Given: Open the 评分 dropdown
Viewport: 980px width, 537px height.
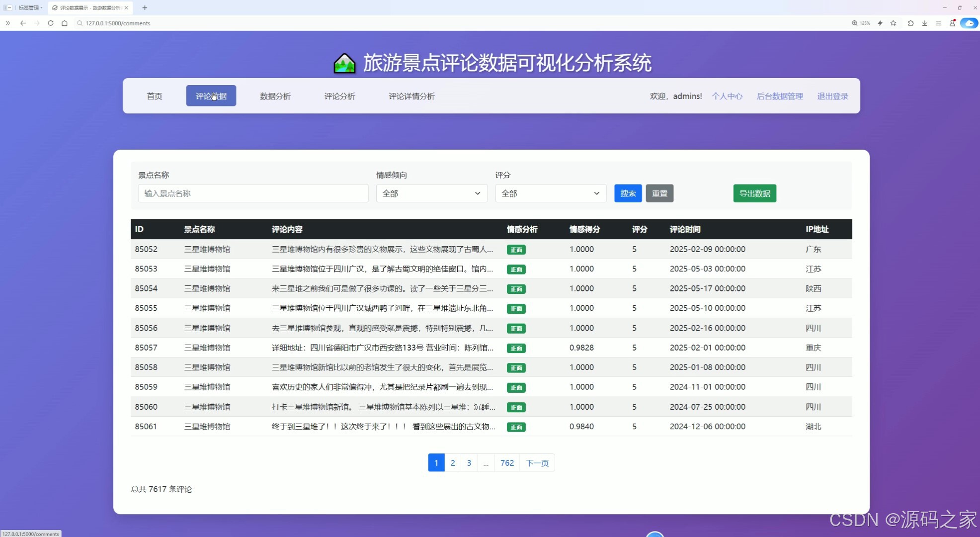Looking at the screenshot, I should click(550, 193).
